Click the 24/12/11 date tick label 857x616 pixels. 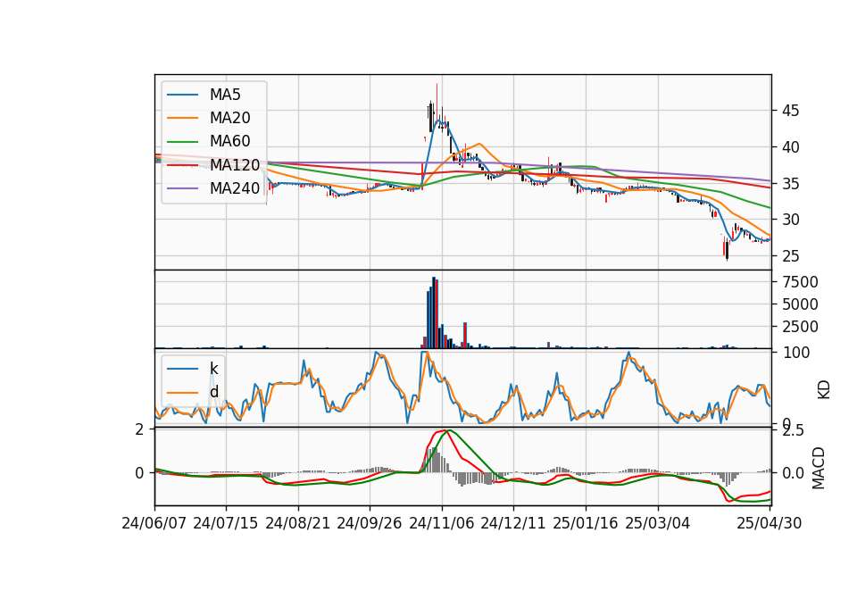click(x=513, y=523)
